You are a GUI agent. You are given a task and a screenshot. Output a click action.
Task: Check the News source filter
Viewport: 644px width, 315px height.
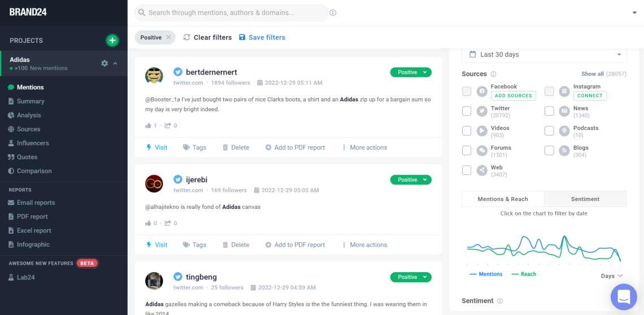coord(549,111)
